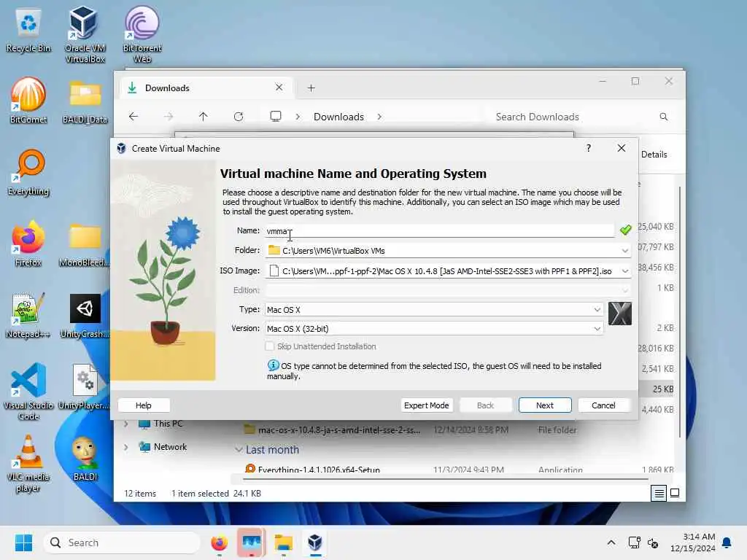Expand This PC in navigation tree
The height and width of the screenshot is (560, 747).
[126, 424]
